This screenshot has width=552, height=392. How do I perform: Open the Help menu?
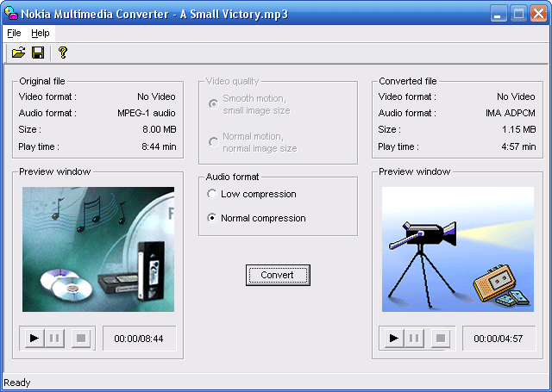click(41, 33)
